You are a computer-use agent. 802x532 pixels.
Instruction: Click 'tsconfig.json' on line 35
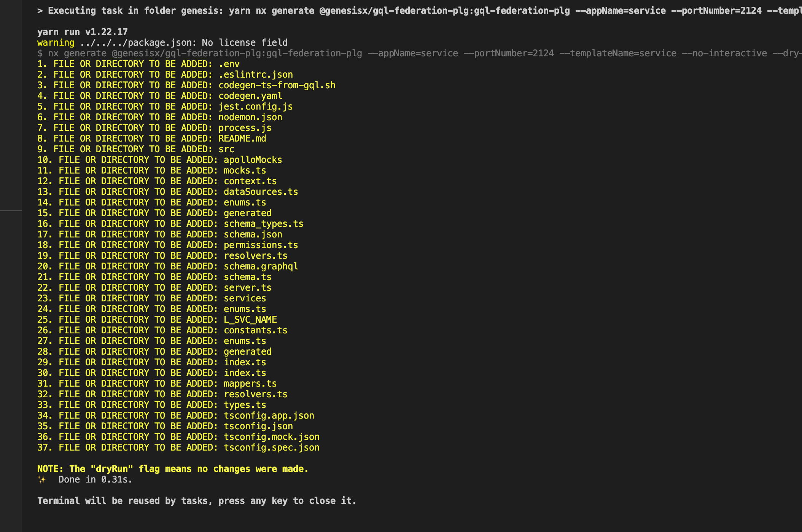pos(258,426)
